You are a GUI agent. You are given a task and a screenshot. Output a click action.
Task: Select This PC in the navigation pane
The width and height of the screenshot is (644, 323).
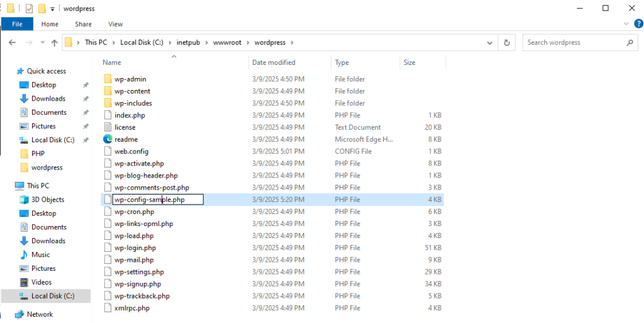[38, 186]
